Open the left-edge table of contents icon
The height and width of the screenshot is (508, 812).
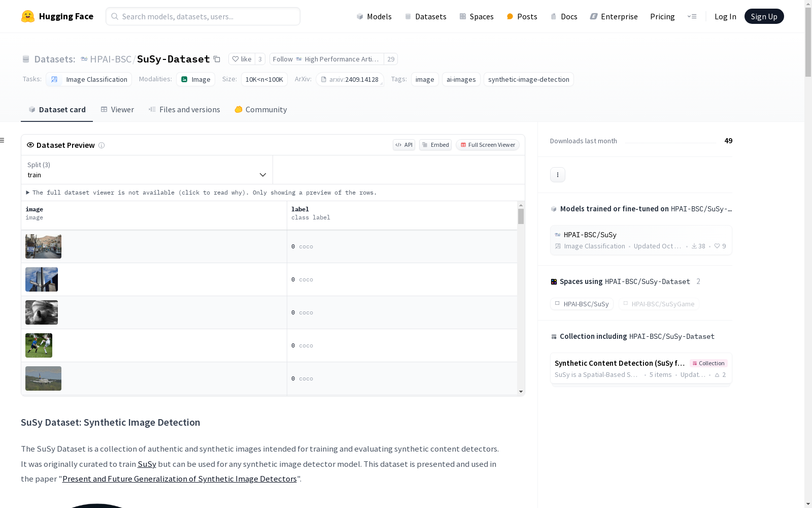[2, 140]
